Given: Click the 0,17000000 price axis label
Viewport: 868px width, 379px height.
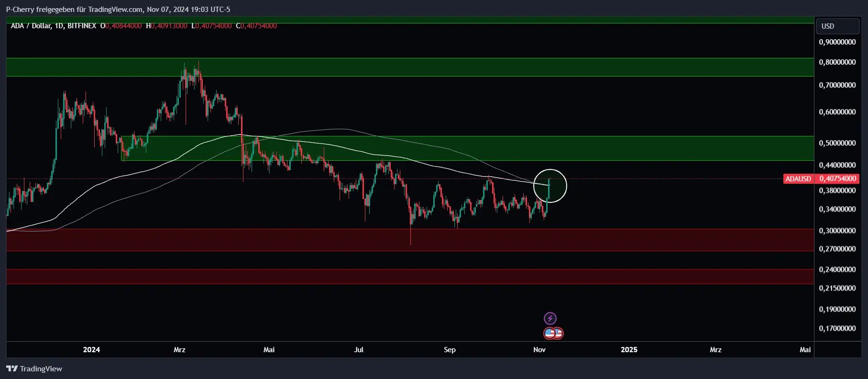Looking at the screenshot, I should click(837, 328).
